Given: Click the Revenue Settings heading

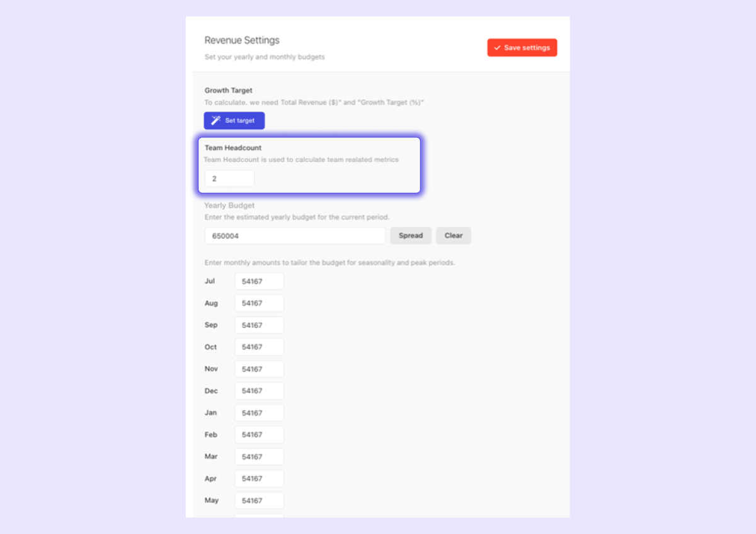Looking at the screenshot, I should click(242, 40).
